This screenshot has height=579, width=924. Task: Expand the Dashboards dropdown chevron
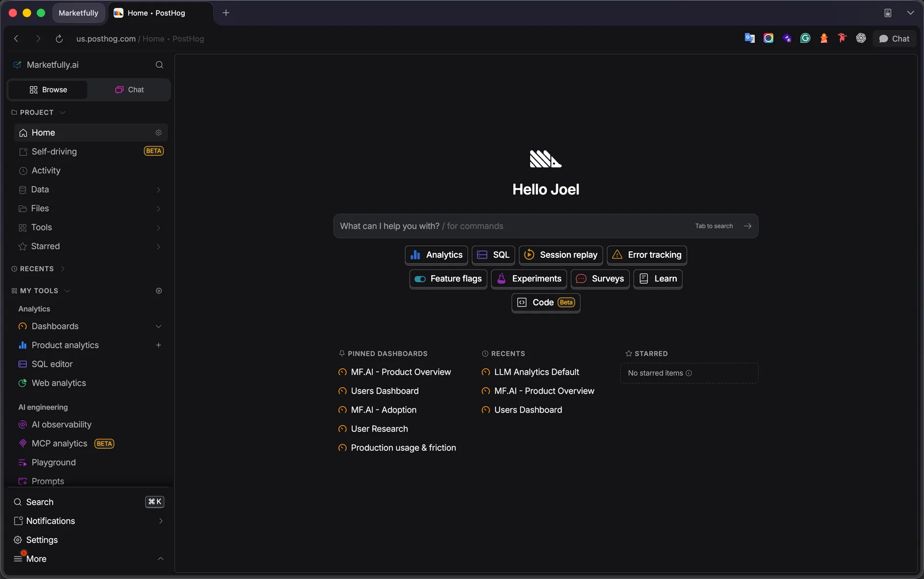coord(158,327)
